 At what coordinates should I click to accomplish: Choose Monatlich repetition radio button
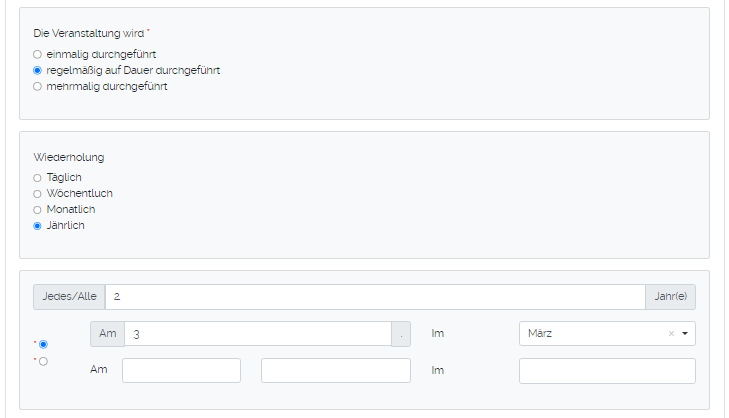coord(37,210)
